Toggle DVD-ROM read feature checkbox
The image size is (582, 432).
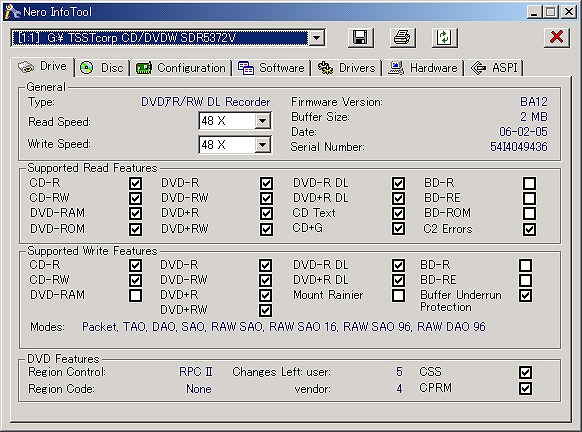coord(135,229)
